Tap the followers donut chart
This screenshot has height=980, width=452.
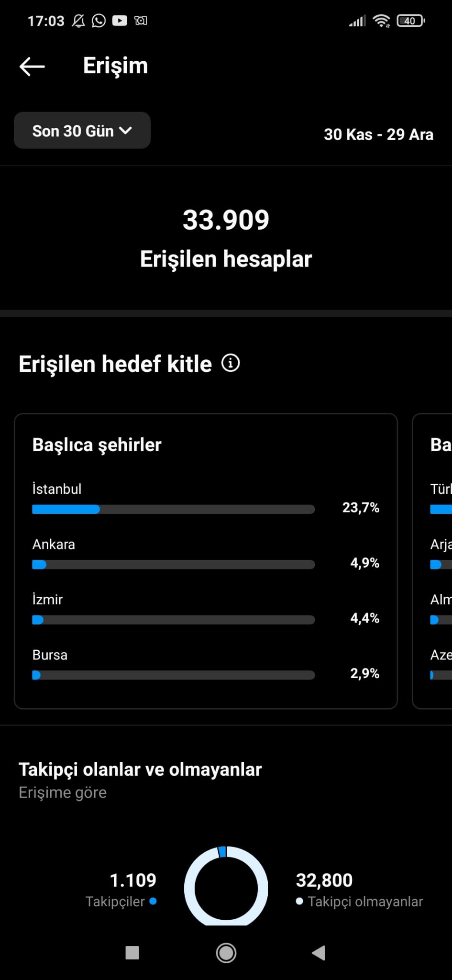(x=226, y=886)
